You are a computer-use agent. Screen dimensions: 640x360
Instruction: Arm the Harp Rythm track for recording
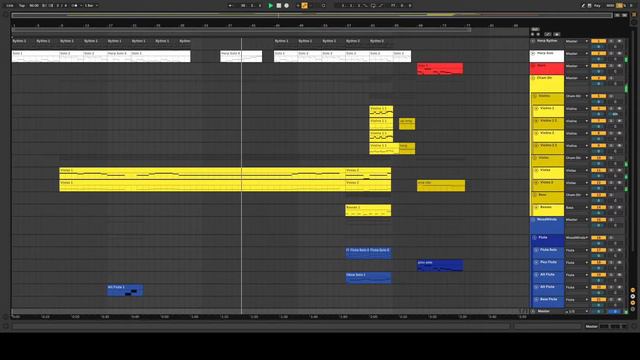tap(619, 41)
